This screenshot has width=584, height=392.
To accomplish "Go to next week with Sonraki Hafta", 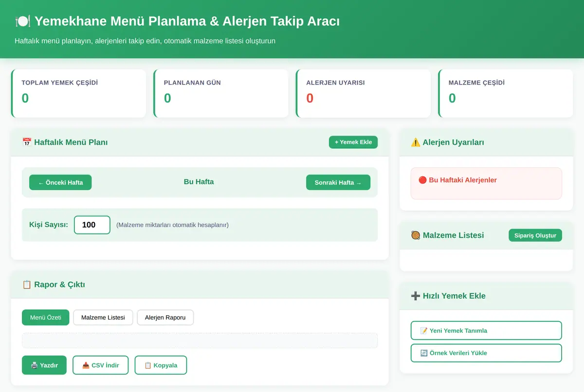I will [338, 182].
